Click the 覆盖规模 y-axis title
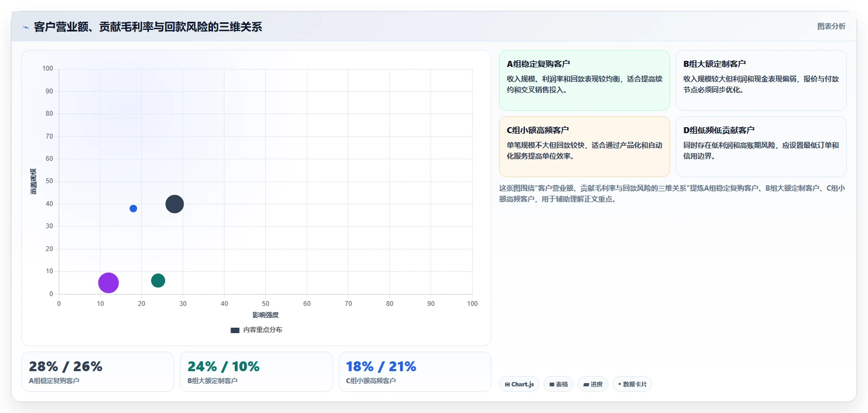 (x=34, y=182)
